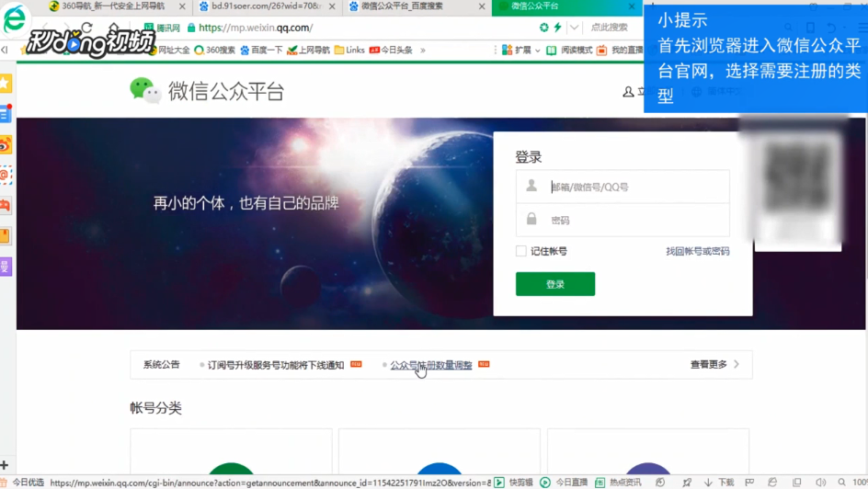The image size is (868, 489).
Task: Click the green circular icon in address bar
Action: click(544, 27)
